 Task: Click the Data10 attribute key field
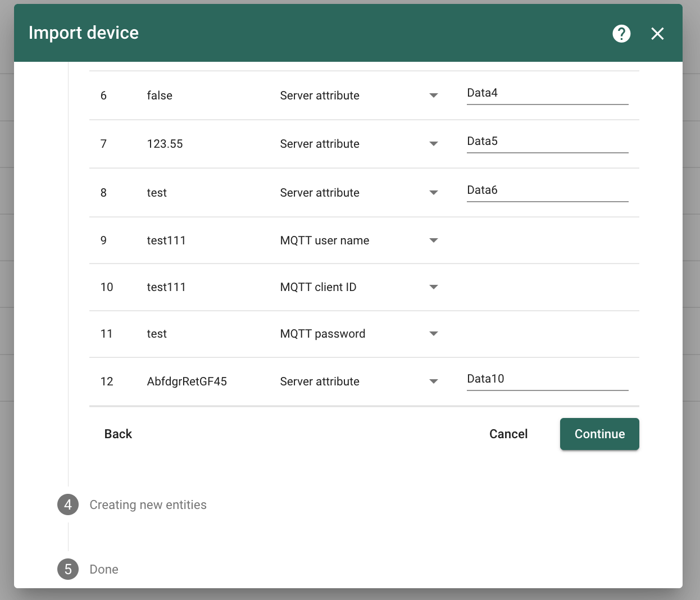coord(547,379)
